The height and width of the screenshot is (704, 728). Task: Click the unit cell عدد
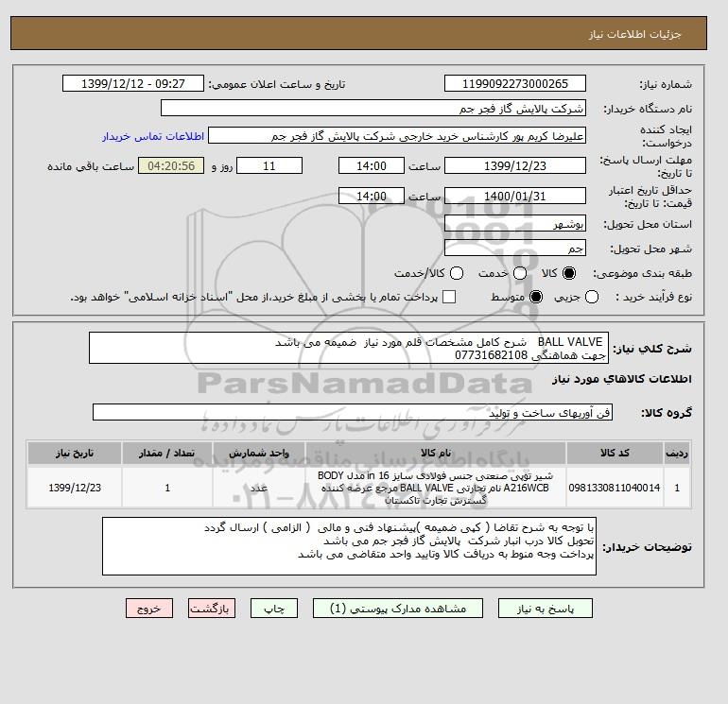point(259,488)
